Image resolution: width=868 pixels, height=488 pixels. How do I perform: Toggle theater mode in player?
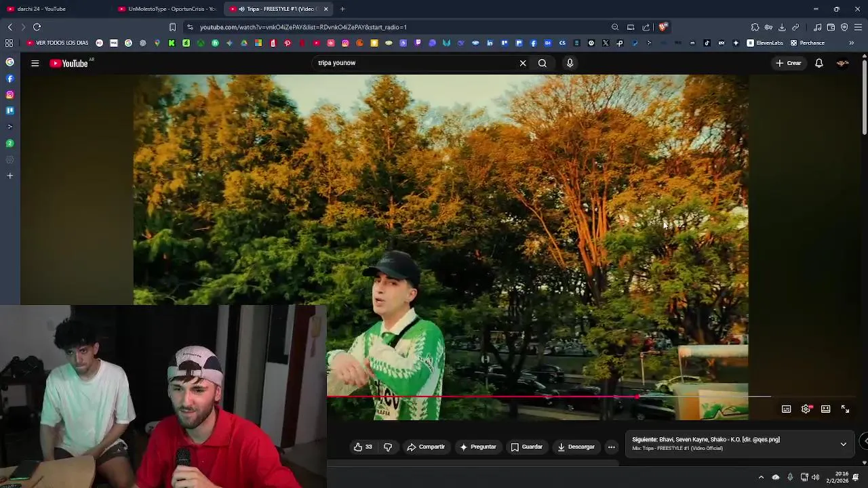(826, 409)
